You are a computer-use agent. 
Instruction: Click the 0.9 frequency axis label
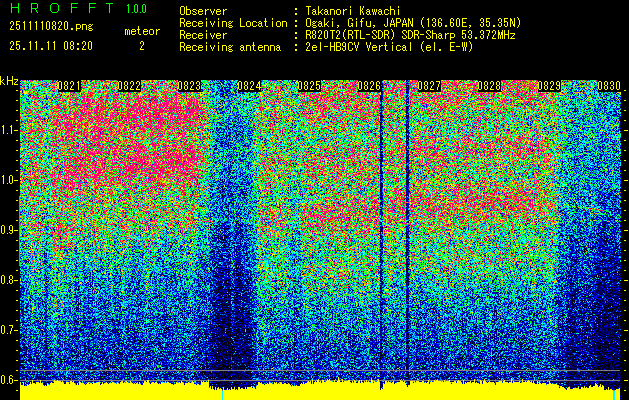[9, 230]
